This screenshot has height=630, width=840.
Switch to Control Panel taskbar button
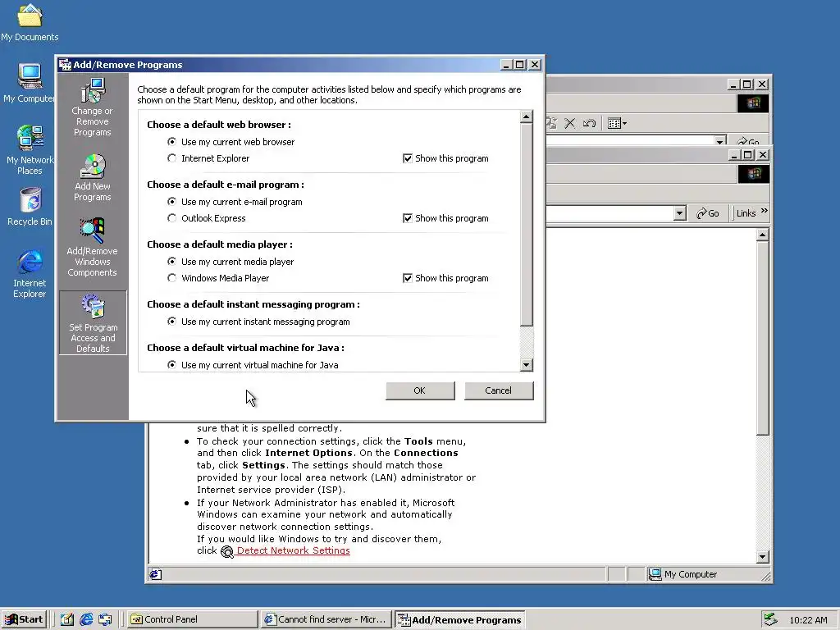coord(192,619)
